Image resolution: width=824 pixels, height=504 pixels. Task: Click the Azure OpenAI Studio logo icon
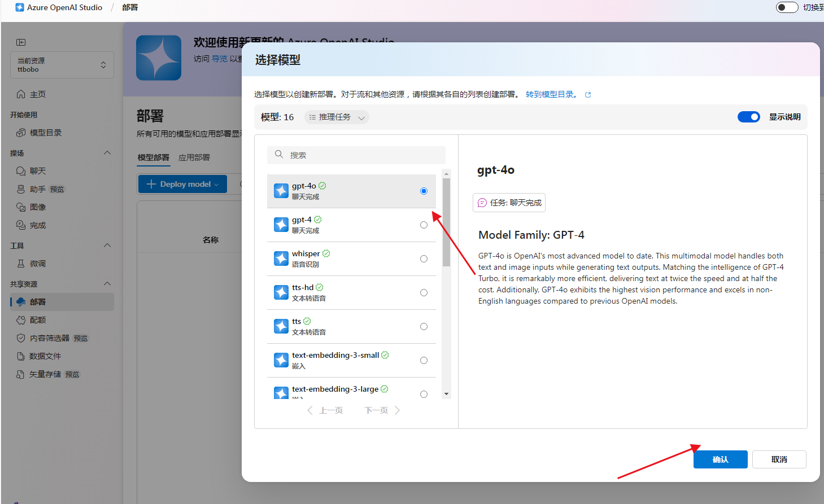(x=20, y=7)
